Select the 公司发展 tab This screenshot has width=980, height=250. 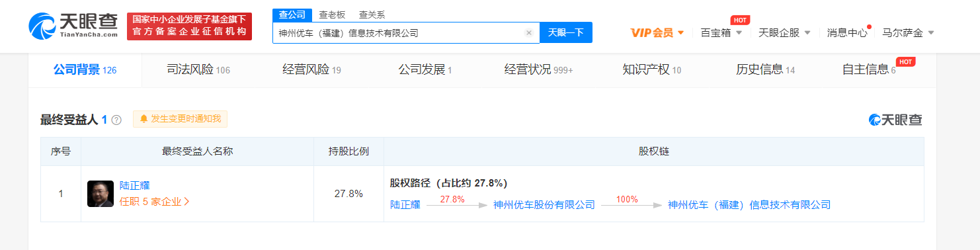[x=425, y=69]
